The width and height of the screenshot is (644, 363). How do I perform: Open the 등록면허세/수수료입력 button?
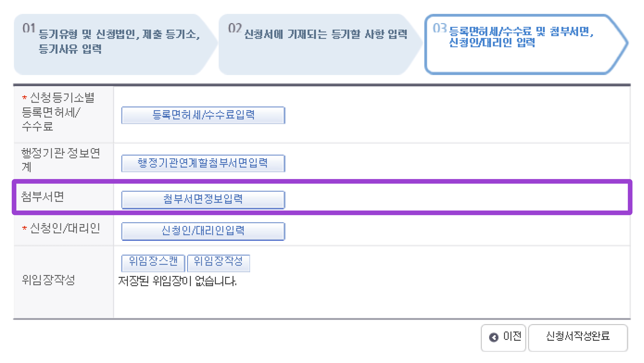[203, 115]
